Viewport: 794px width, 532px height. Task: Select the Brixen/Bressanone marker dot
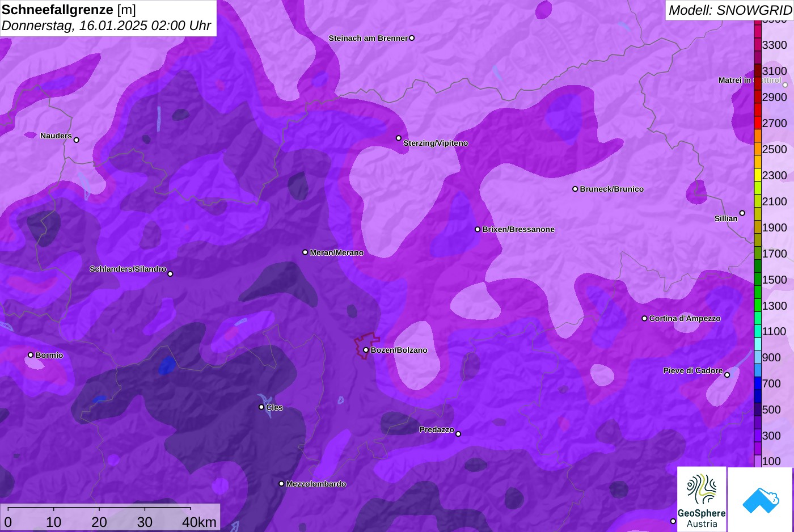[478, 229]
